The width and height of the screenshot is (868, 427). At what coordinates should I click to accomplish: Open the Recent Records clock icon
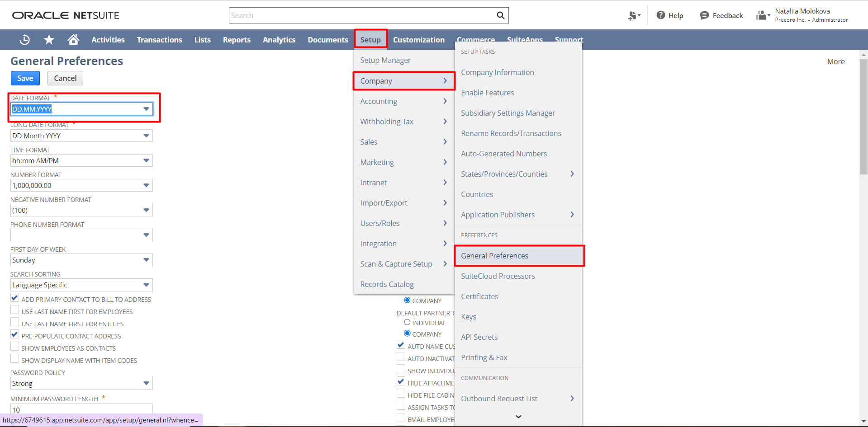click(24, 39)
